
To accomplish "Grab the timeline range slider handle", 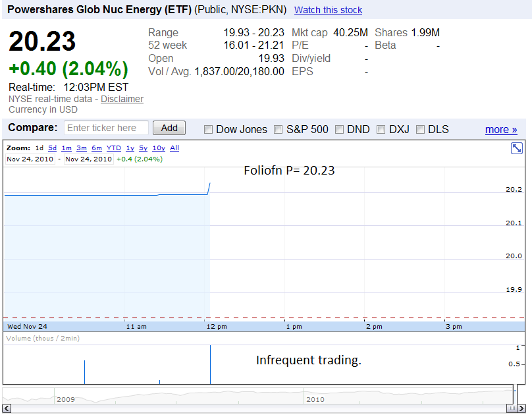I will 512,408.
